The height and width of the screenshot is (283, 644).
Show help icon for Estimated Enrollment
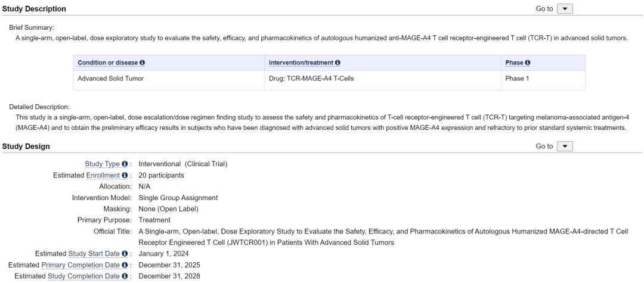[x=125, y=175]
